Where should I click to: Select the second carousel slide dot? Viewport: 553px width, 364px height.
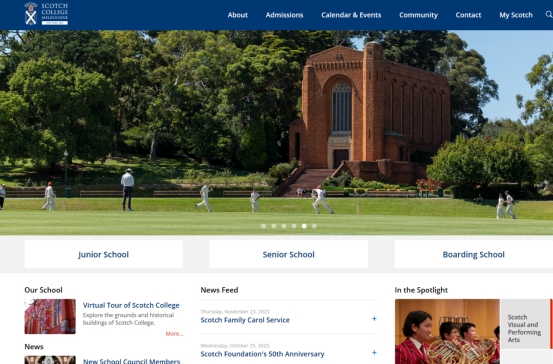[274, 226]
